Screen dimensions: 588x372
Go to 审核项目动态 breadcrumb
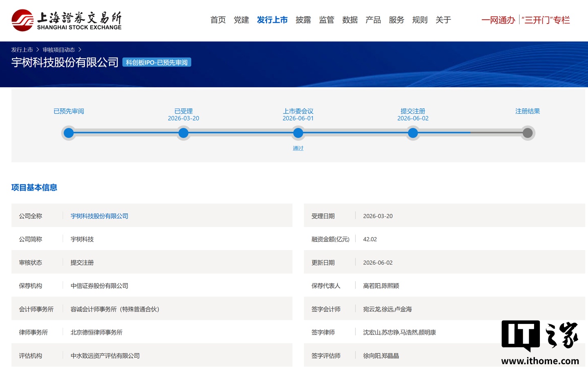coord(59,50)
